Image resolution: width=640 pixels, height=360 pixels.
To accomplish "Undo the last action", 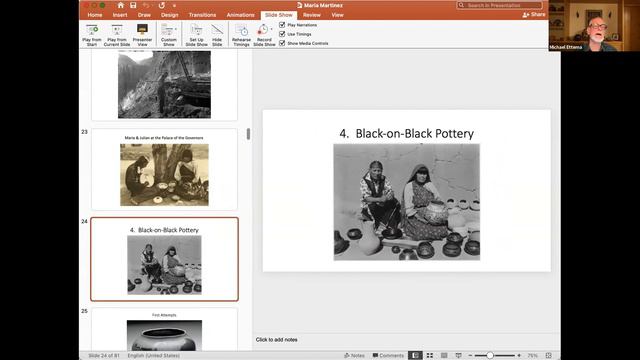I will click(x=146, y=5).
